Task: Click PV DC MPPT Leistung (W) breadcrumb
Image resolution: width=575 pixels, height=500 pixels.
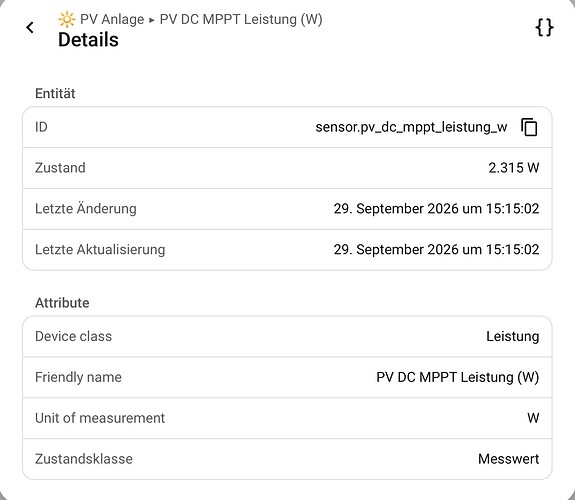Action: click(x=241, y=19)
